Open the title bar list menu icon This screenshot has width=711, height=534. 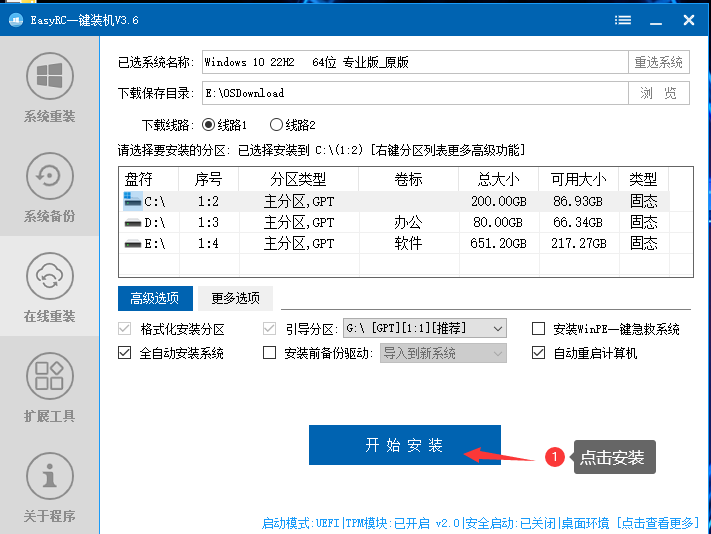pos(623,20)
